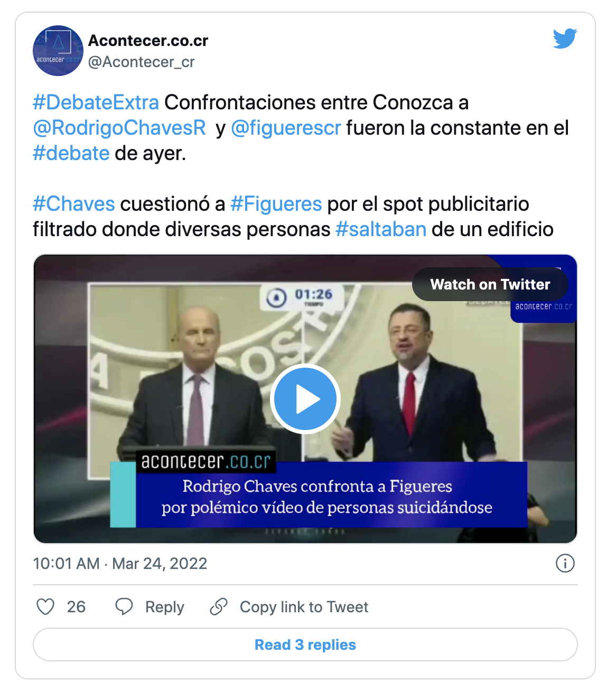Visit the @figuerescr mention
The image size is (616, 691).
[286, 128]
